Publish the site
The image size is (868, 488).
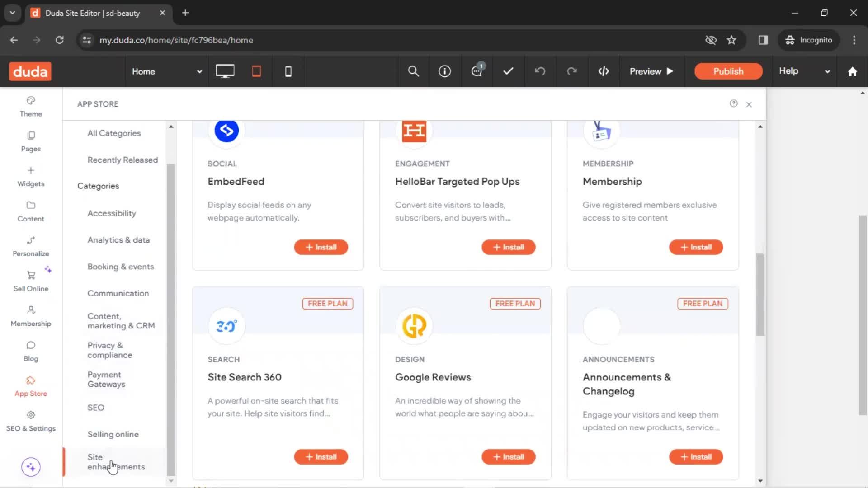pos(728,71)
